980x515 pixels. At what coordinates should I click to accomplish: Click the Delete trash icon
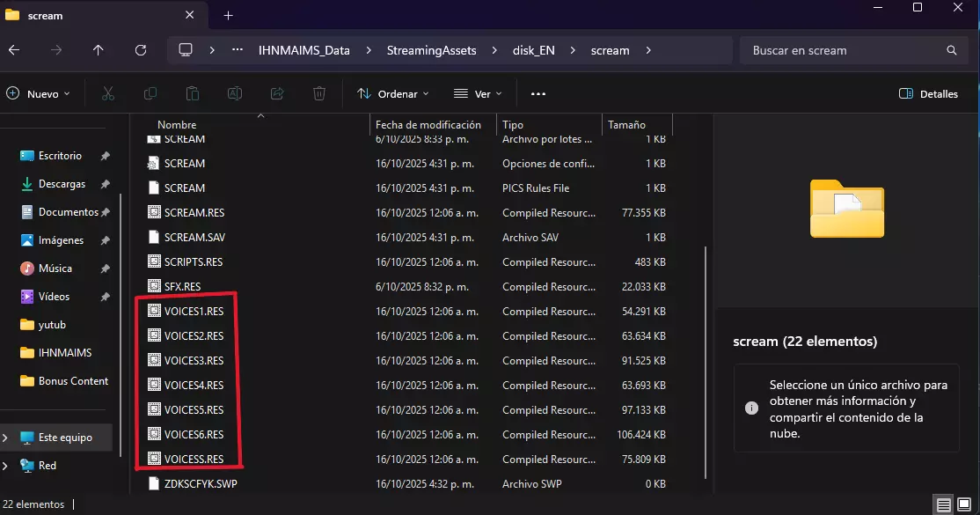[319, 94]
